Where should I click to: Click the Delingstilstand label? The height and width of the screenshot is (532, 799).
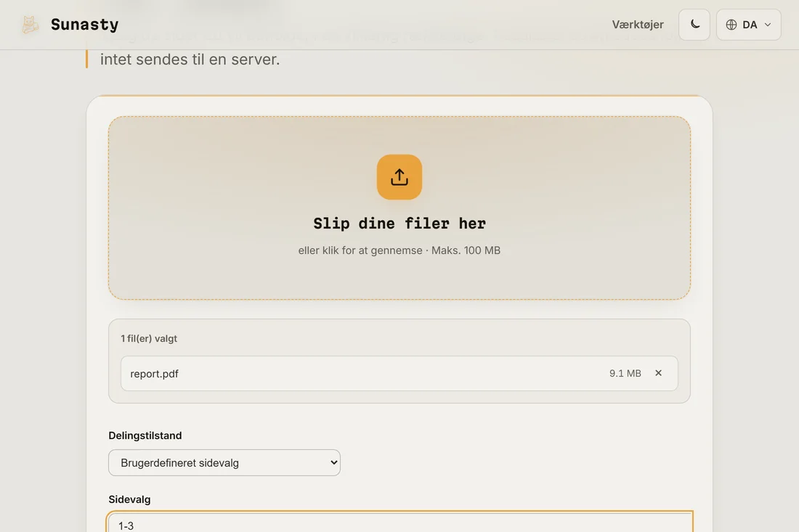(145, 435)
